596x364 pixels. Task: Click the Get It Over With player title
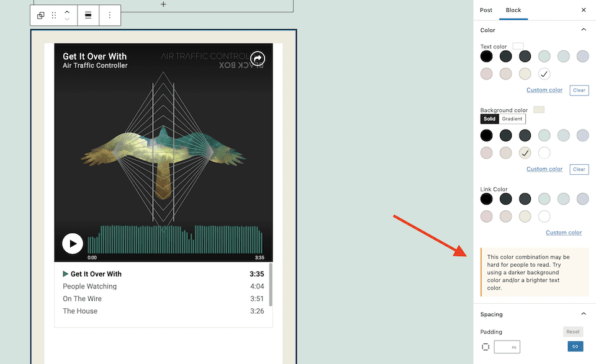[94, 56]
